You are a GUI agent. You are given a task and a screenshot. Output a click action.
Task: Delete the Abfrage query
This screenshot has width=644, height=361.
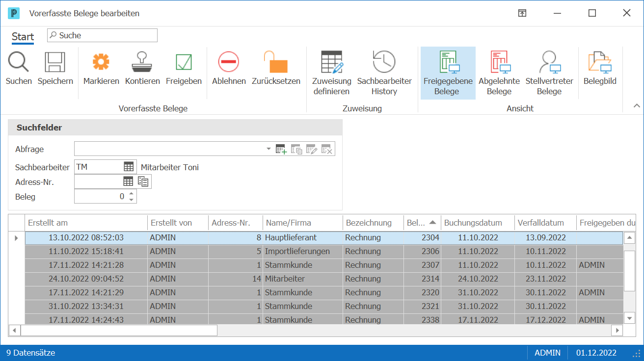coord(327,149)
